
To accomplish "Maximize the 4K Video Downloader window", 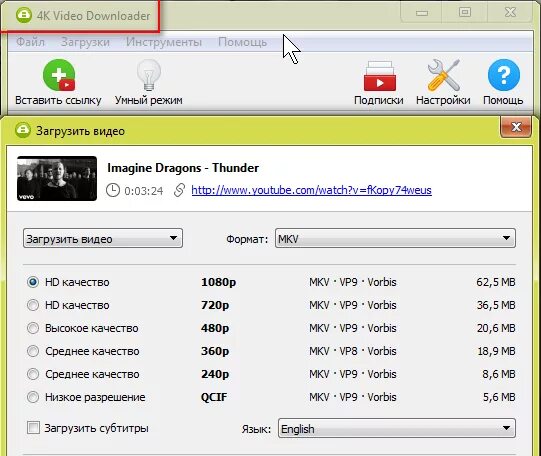I will point(465,12).
